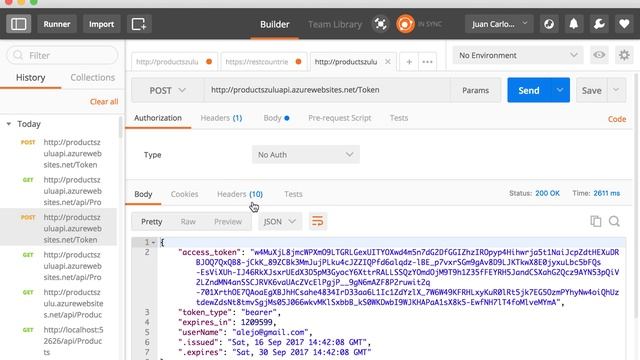This screenshot has height=360, width=640.
Task: Open response Headers (10) tab
Action: point(240,194)
